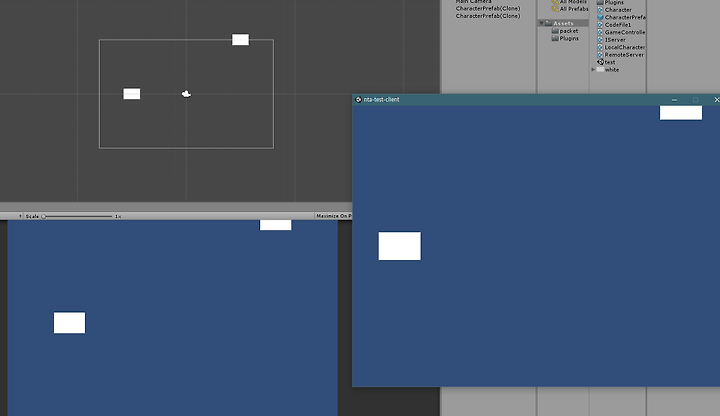
Task: Select the CodeFile1 script icon
Action: (600, 25)
